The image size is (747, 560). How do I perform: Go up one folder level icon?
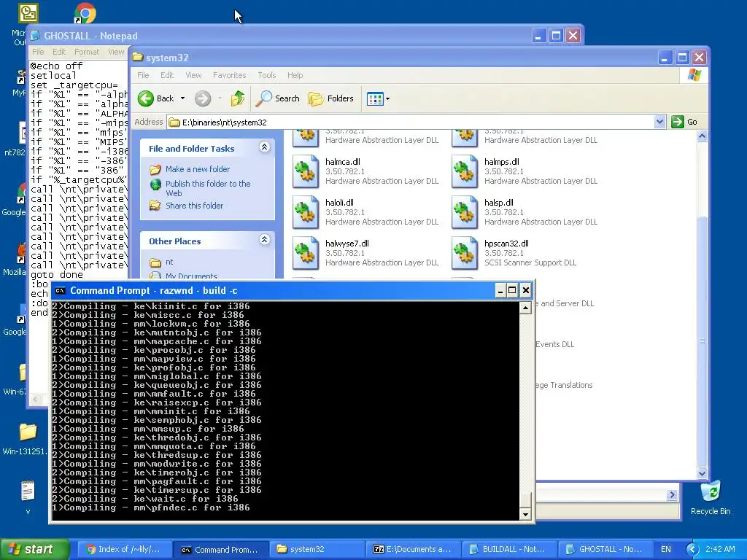click(238, 98)
